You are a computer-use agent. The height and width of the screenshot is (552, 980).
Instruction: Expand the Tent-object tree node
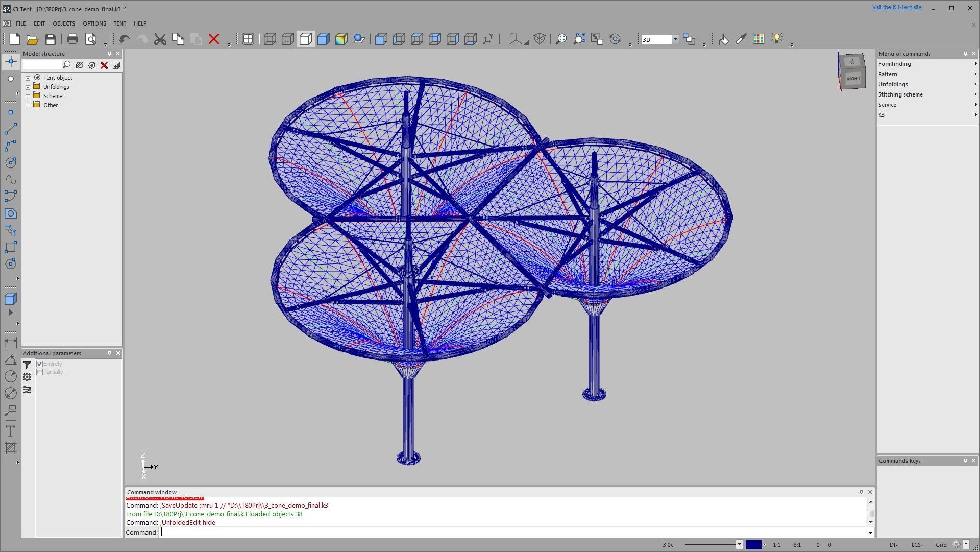pos(28,78)
